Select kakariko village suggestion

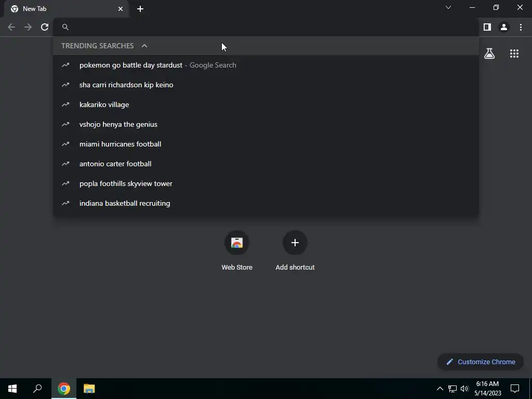(266, 104)
